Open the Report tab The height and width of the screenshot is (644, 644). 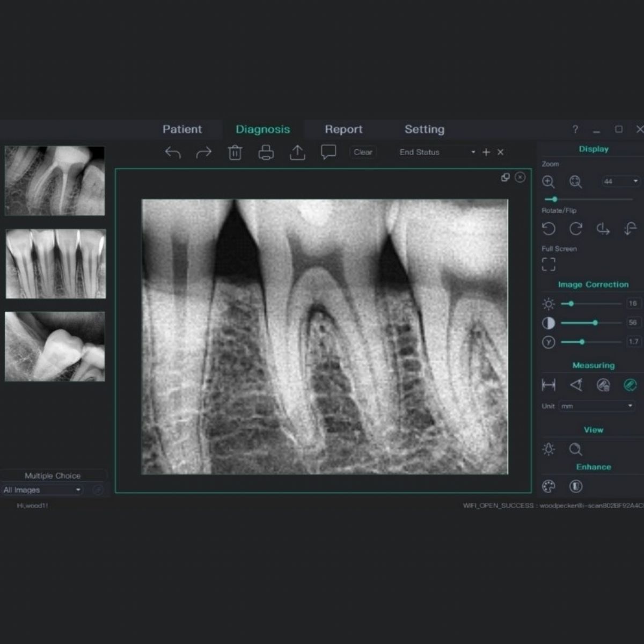pyautogui.click(x=343, y=129)
